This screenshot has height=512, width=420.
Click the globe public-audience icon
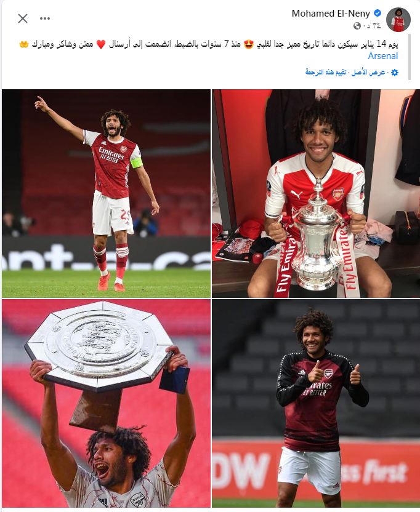(357, 25)
